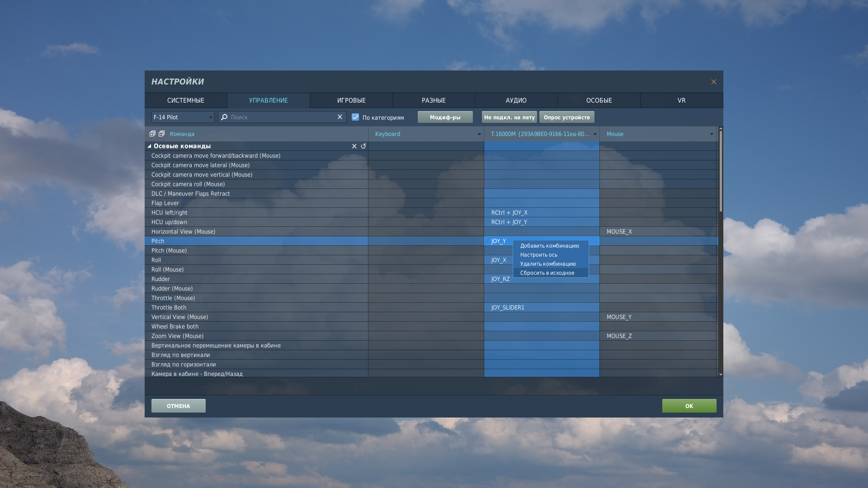Clear the search field with the X
The width and height of the screenshot is (868, 488).
(340, 117)
